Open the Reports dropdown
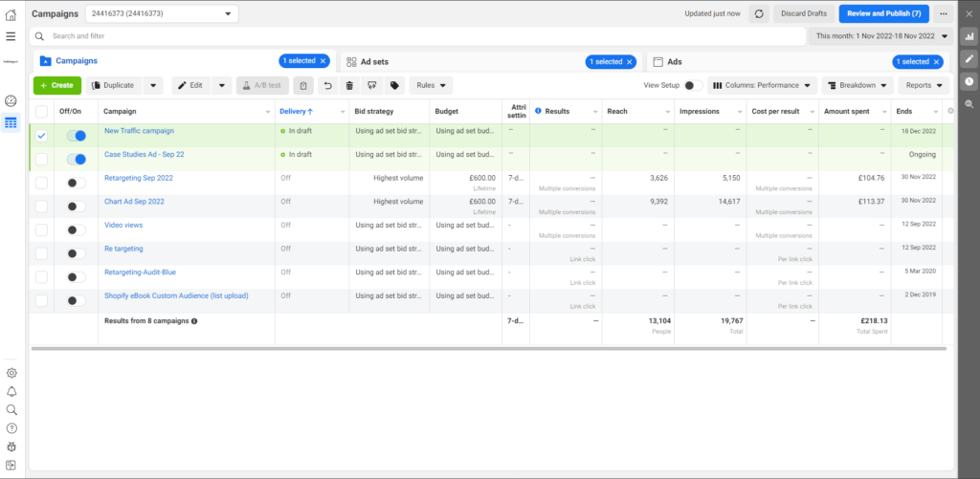This screenshot has height=479, width=980. tap(924, 85)
